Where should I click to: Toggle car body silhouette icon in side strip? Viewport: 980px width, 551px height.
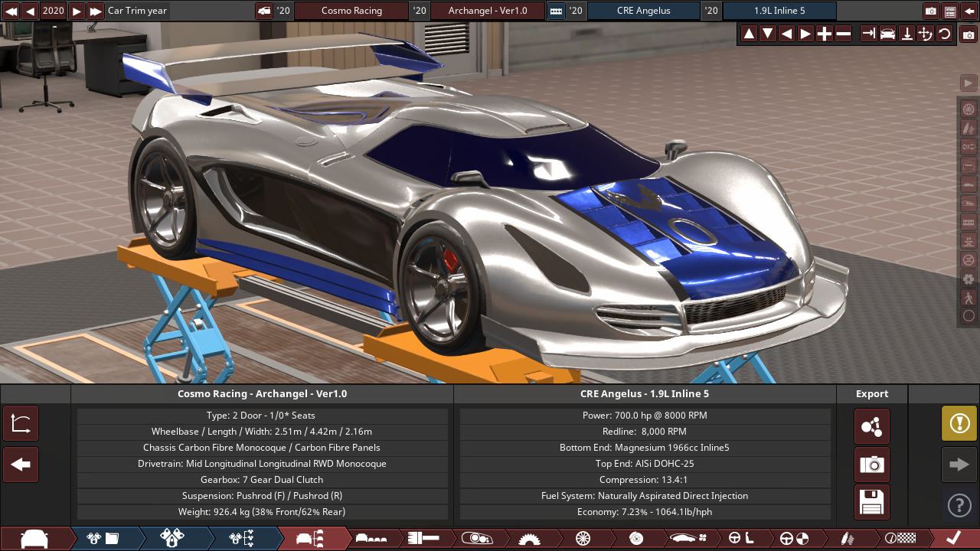(x=969, y=184)
